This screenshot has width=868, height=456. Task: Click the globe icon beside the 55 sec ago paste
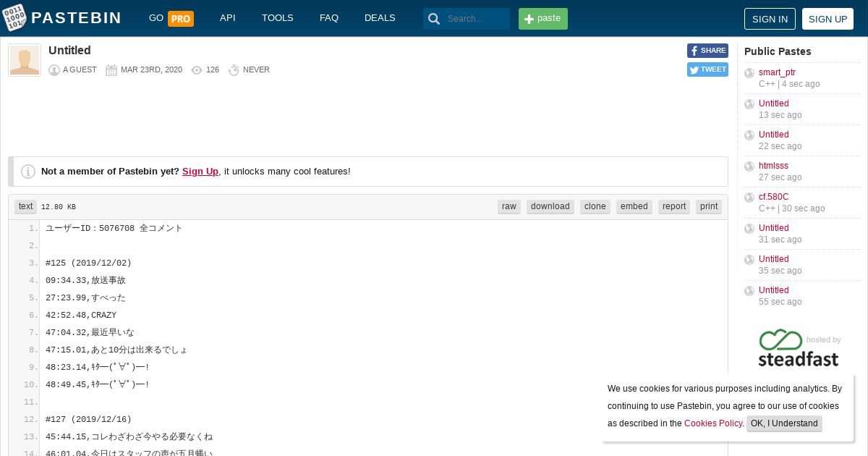(749, 291)
